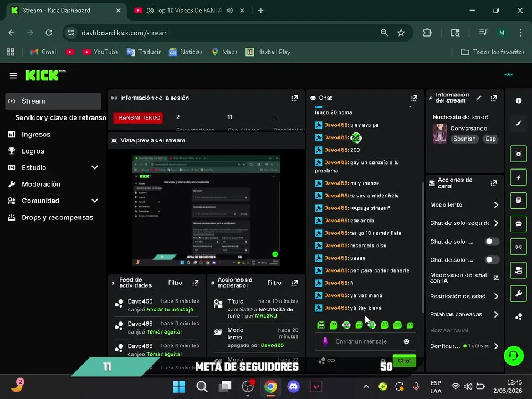Toggle the wrench moderator widget icon

point(519,294)
